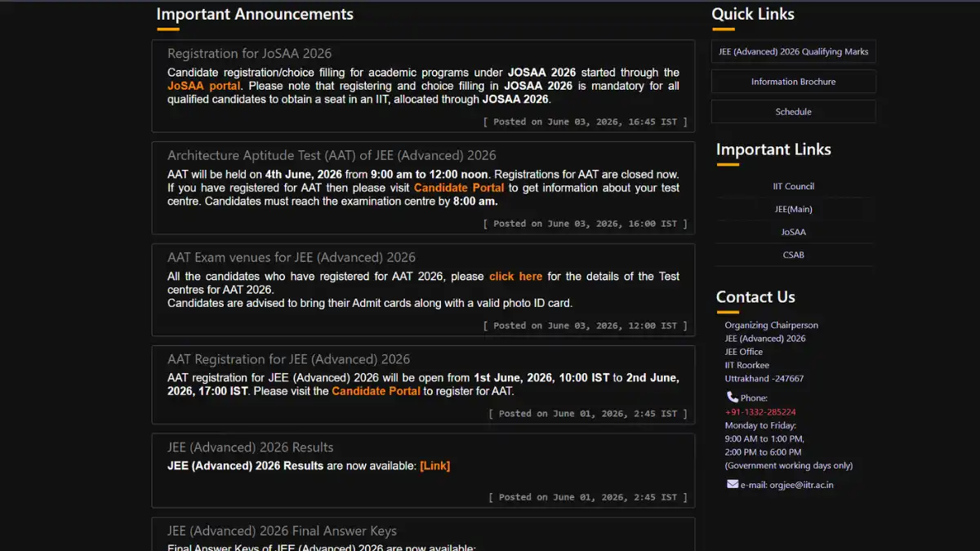The height and width of the screenshot is (551, 980).
Task: Click the 'Posted on June 03, 2026, 16:45 IST' timestamp
Action: [x=585, y=122]
